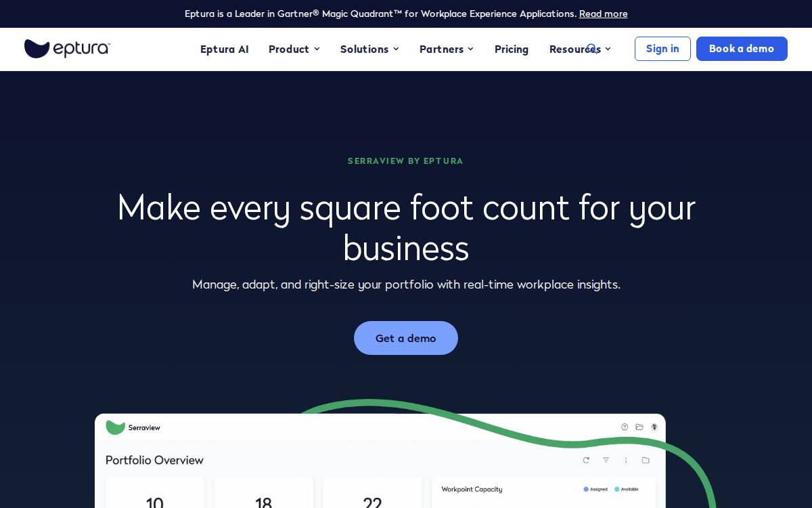Viewport: 812px width, 508px height.
Task: Click the Get a demo button
Action: tap(406, 338)
